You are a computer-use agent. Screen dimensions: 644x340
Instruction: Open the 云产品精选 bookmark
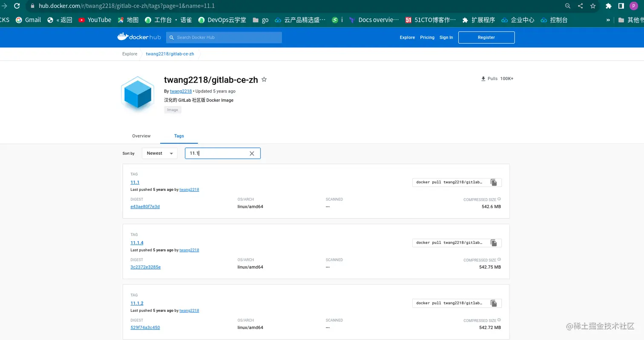pyautogui.click(x=300, y=20)
